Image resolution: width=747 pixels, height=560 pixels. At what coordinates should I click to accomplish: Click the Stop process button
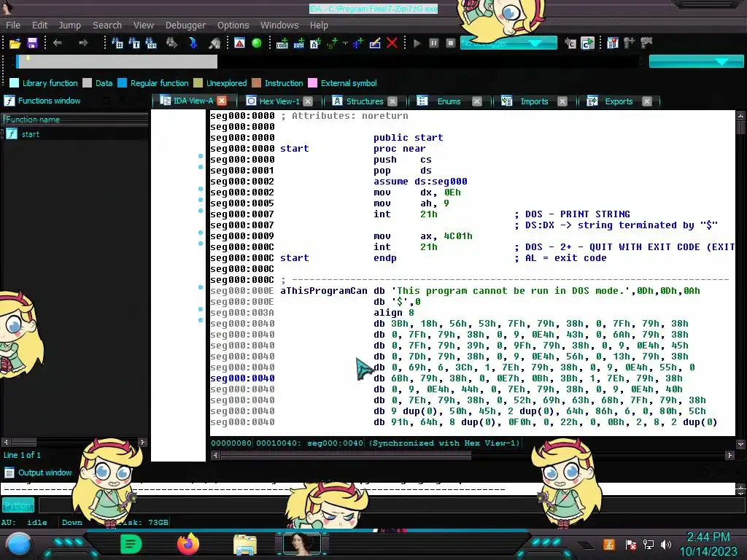(x=450, y=43)
